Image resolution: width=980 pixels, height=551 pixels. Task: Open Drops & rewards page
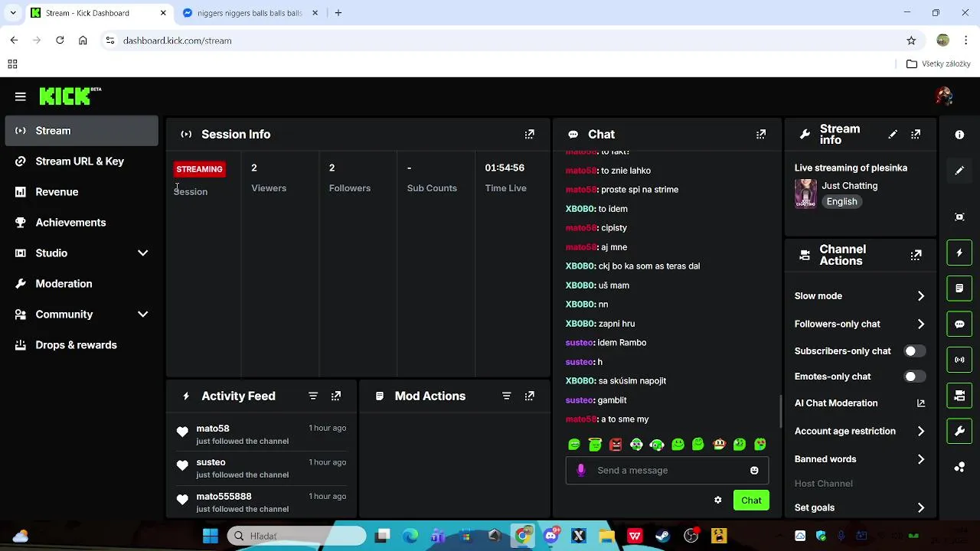(x=81, y=345)
